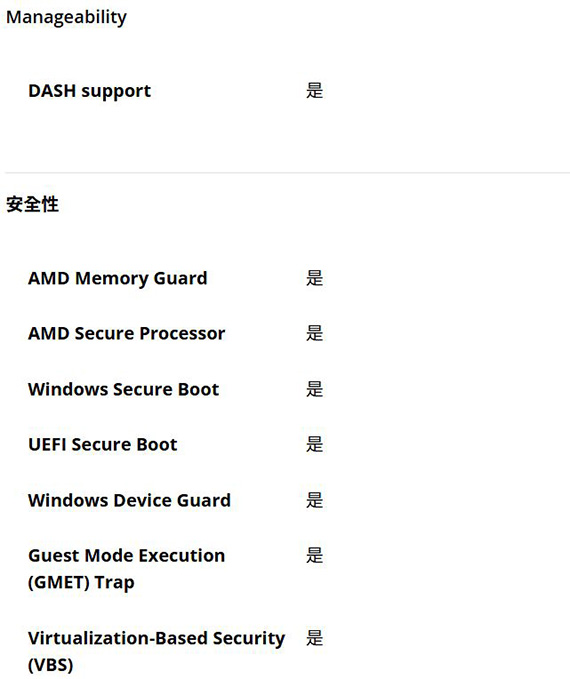Select the DASH support label
Screen dimensions: 570x679
pos(90,91)
